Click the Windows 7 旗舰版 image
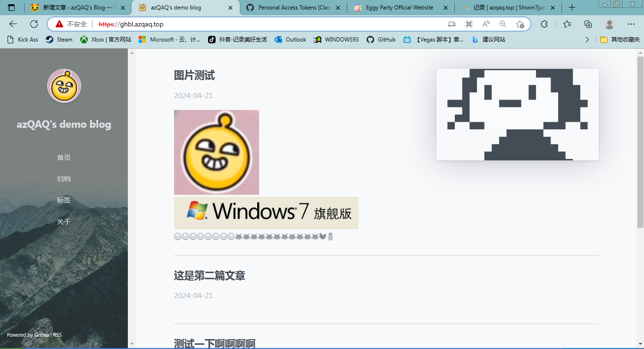 point(266,213)
